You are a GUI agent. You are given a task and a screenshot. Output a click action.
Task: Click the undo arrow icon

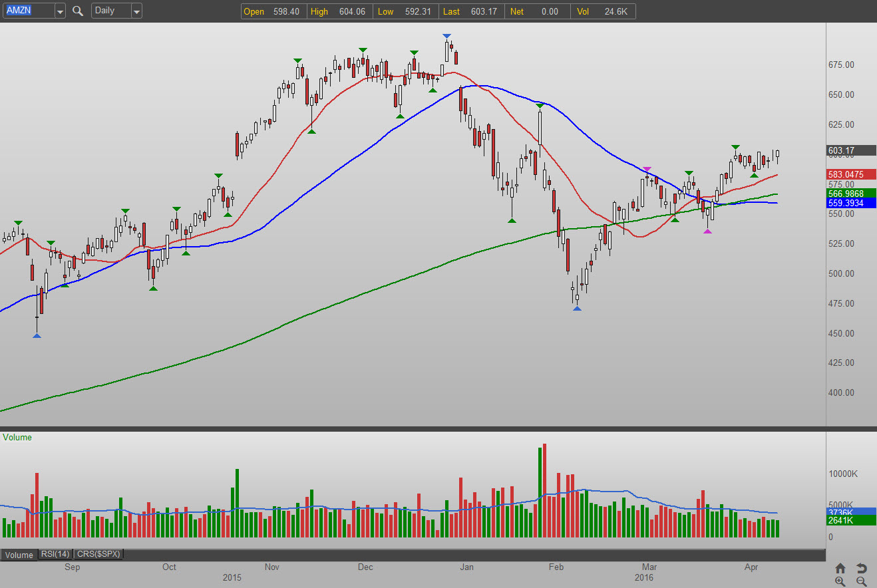861,568
